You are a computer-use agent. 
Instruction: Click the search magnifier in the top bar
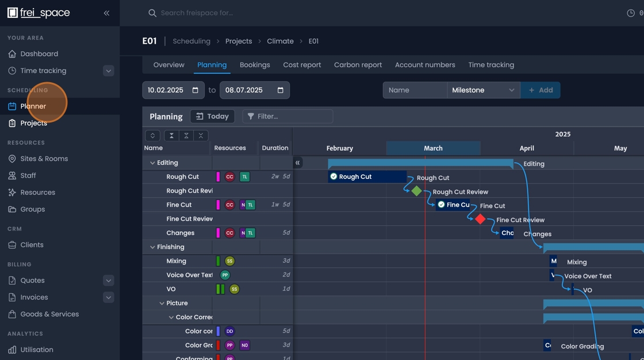click(152, 12)
